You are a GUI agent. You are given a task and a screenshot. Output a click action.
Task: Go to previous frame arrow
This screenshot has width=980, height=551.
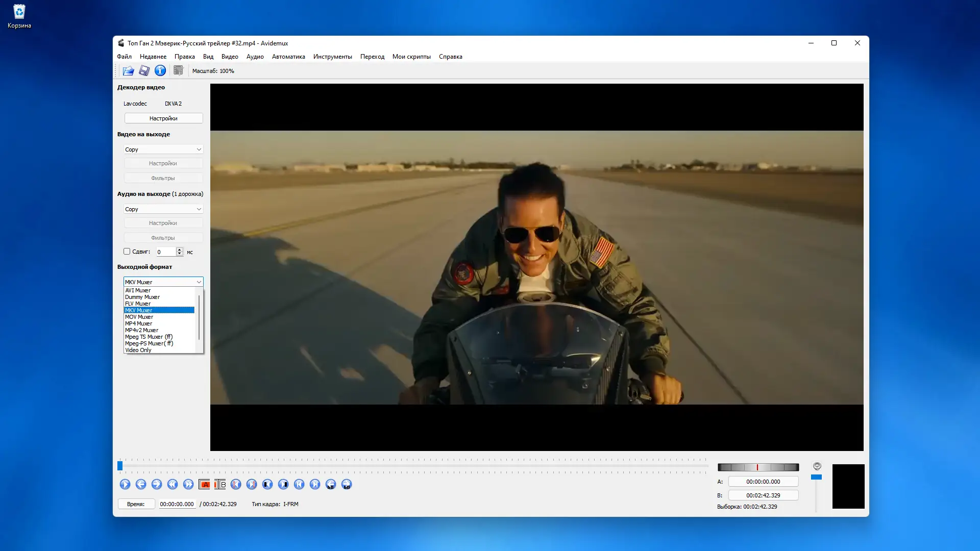[x=141, y=485]
